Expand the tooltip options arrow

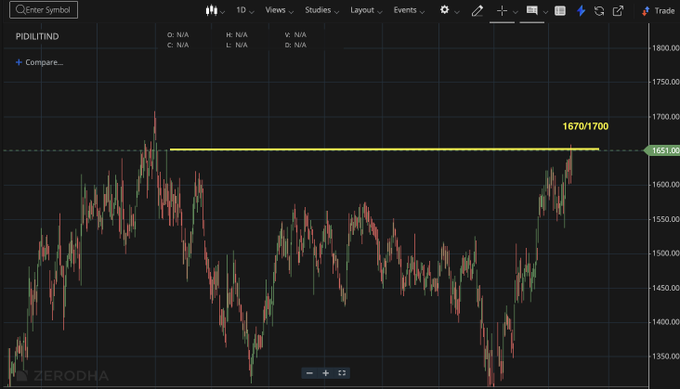tap(546, 12)
